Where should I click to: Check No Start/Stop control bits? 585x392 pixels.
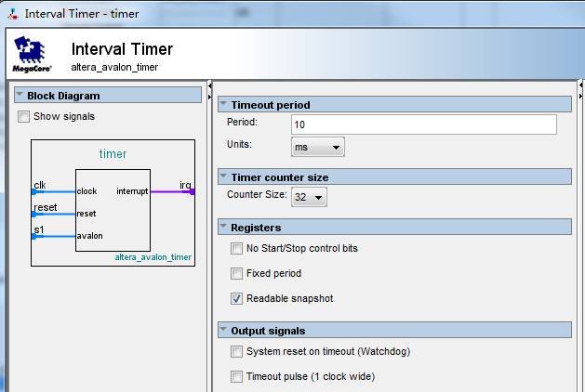coord(236,248)
